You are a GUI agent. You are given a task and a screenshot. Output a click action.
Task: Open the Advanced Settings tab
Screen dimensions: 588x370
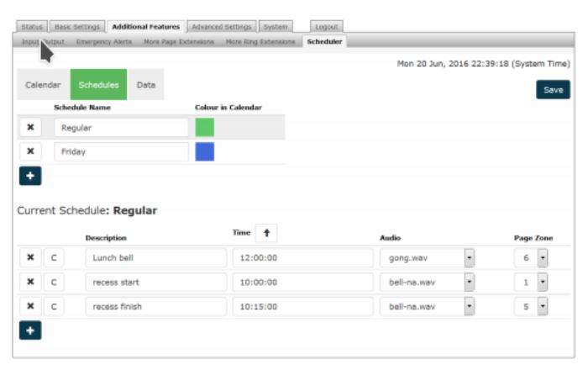tap(221, 27)
